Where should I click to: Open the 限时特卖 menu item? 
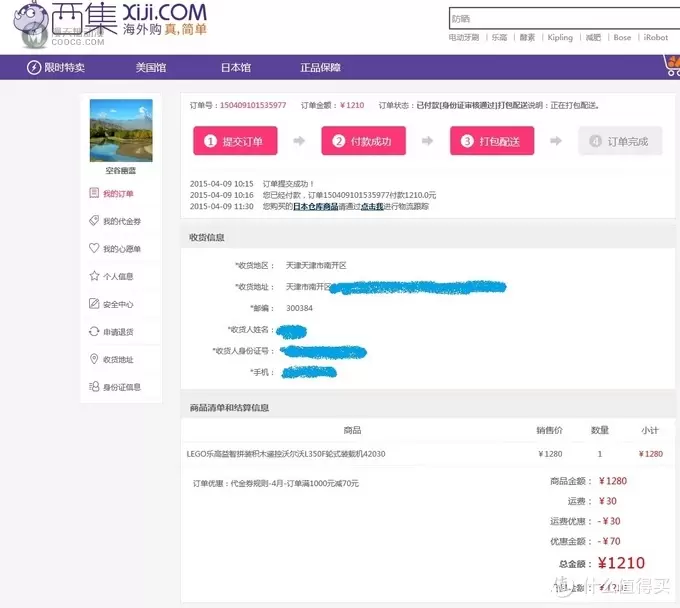point(64,68)
